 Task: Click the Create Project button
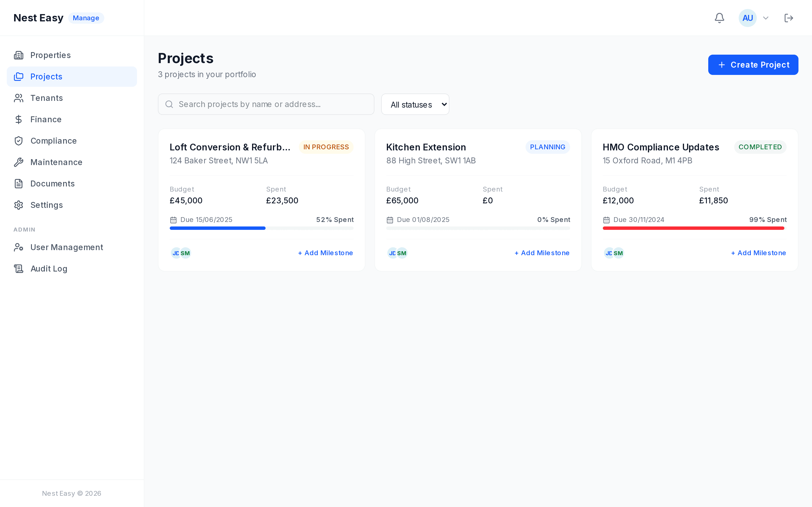753,65
